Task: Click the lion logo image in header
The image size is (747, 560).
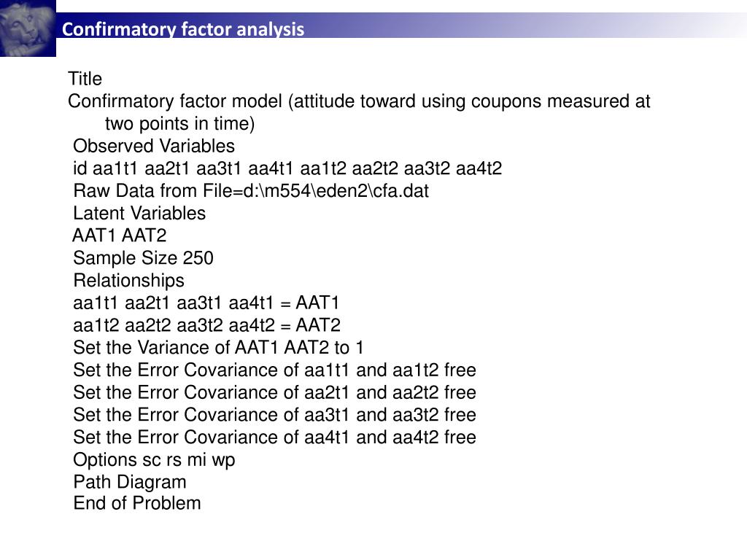Action: tap(28, 28)
